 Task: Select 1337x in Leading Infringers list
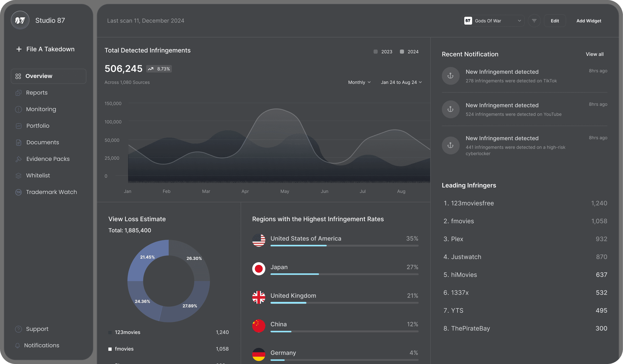pos(525,293)
